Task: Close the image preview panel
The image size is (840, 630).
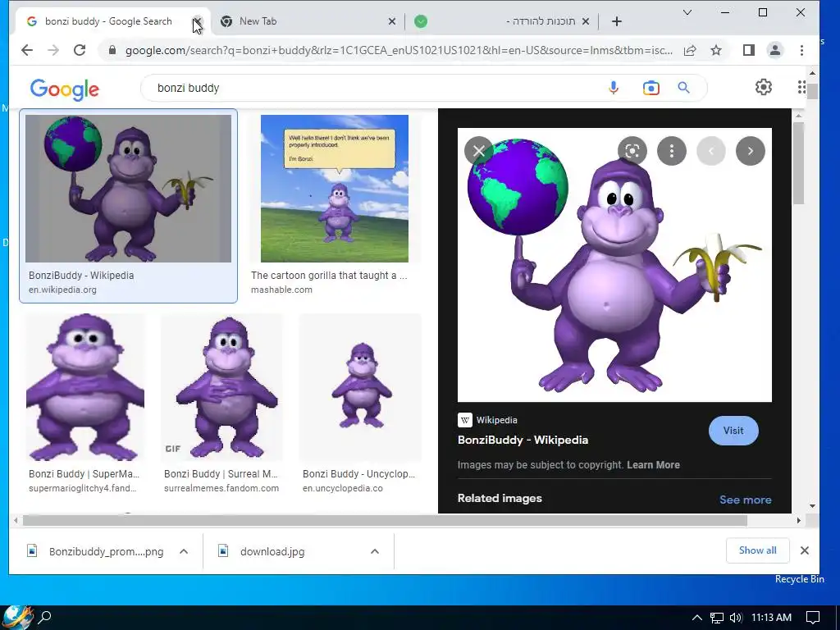Action: (x=479, y=151)
